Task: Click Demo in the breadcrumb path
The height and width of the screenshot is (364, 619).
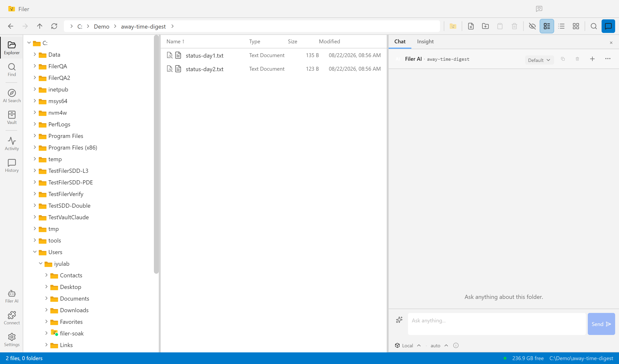Action: tap(102, 27)
